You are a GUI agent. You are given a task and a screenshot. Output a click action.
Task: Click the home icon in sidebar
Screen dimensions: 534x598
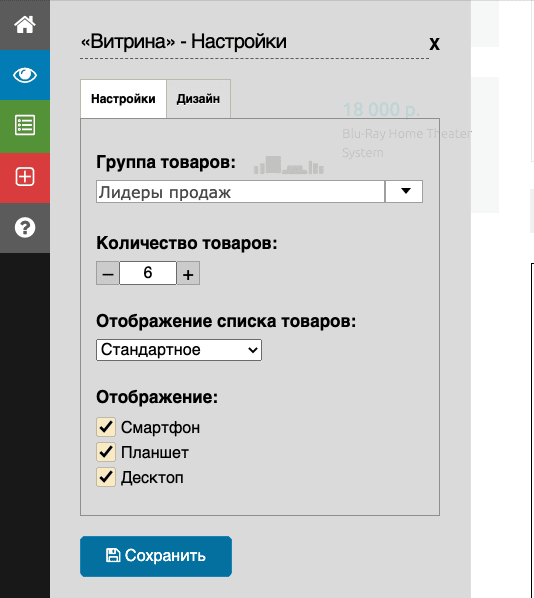coord(25,25)
